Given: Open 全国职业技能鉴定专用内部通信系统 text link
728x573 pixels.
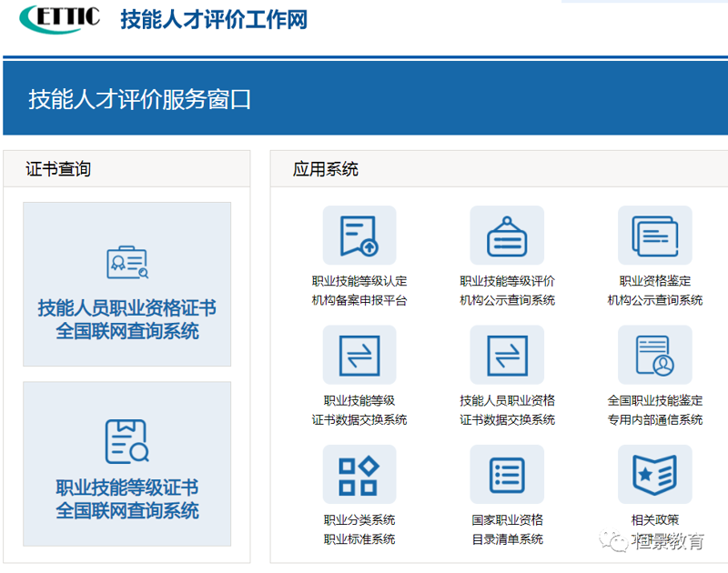Looking at the screenshot, I should [655, 410].
